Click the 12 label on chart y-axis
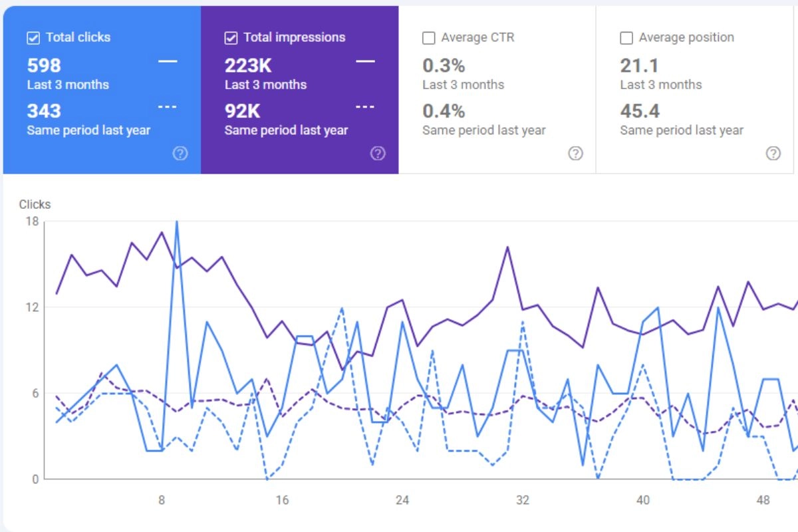Screen dimensions: 798x532 pos(32,307)
